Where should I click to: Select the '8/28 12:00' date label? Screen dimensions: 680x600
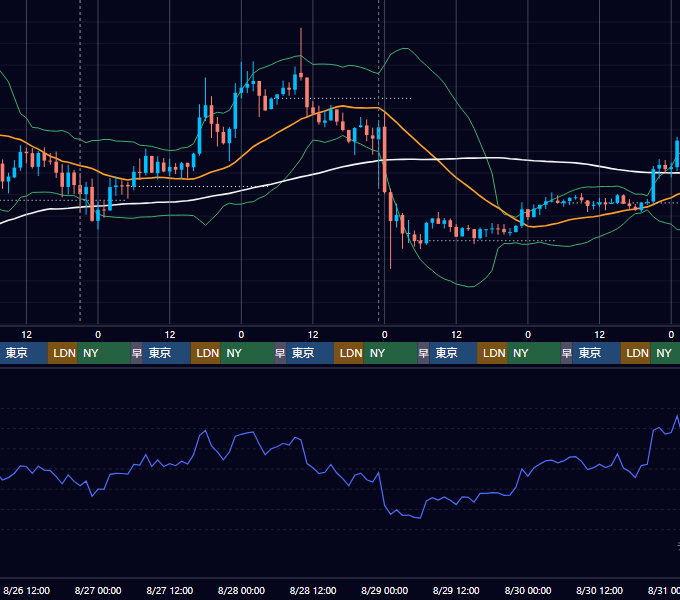tap(313, 590)
